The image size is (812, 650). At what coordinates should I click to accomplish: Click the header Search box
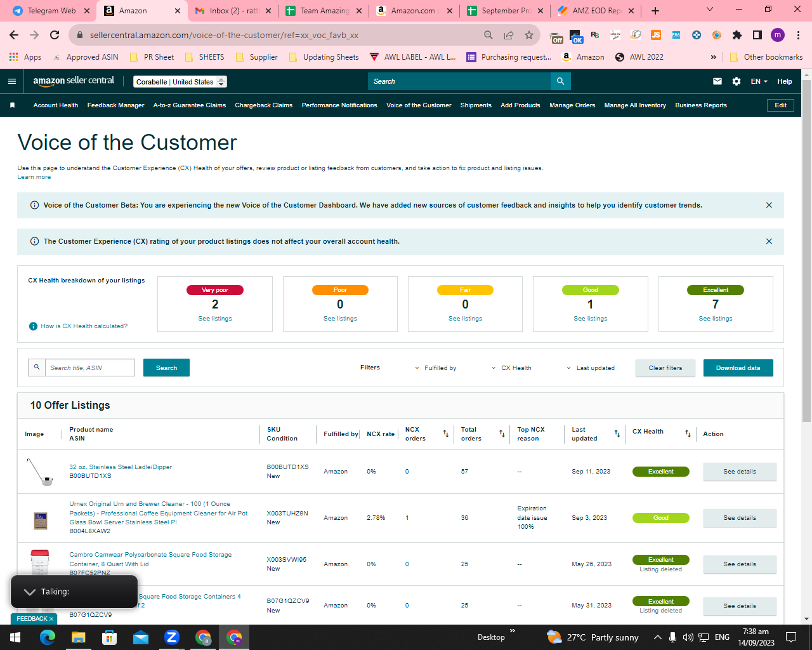(459, 81)
